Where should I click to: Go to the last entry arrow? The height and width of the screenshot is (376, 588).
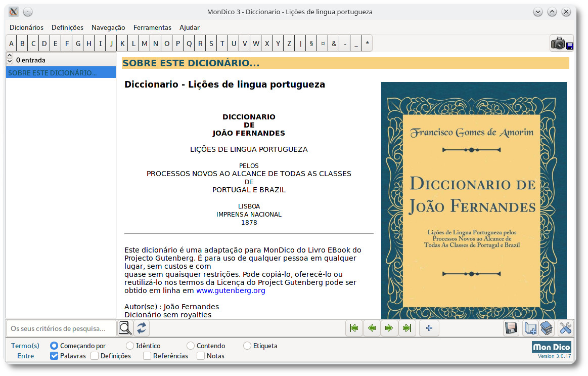[x=407, y=328]
